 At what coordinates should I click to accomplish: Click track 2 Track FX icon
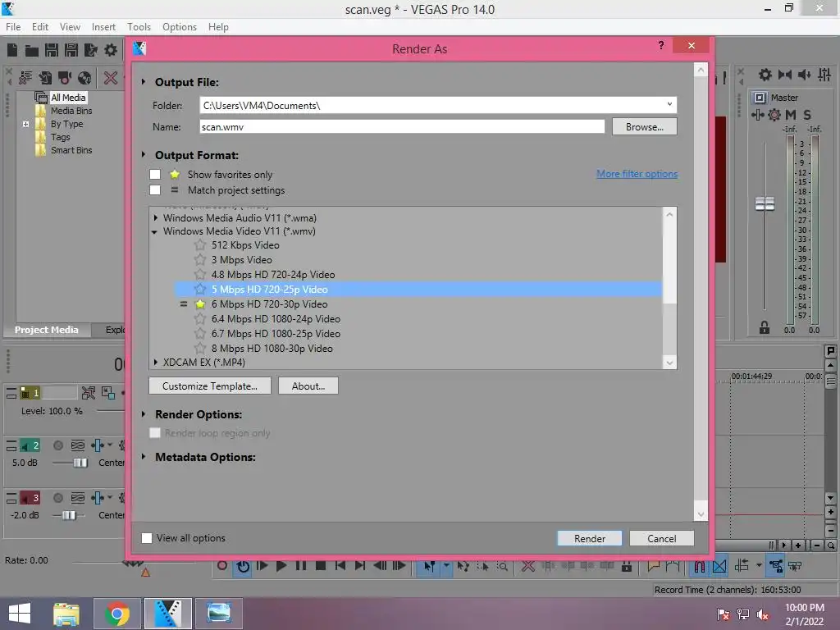98,445
